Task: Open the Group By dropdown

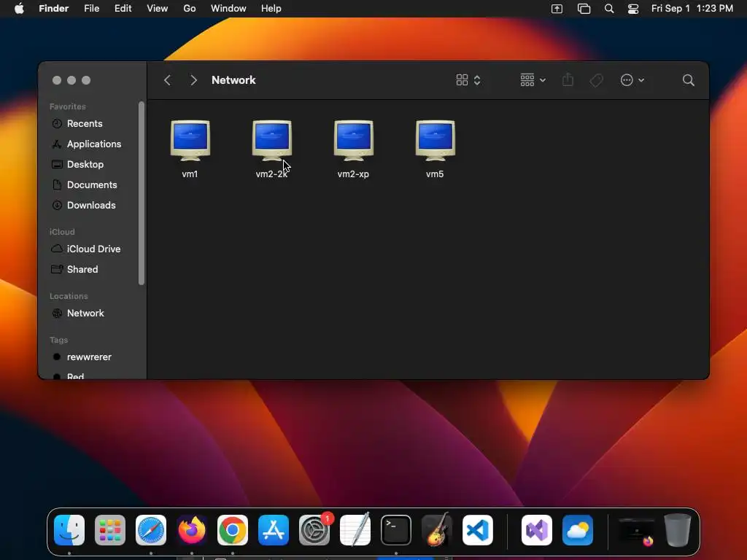Action: 533,80
